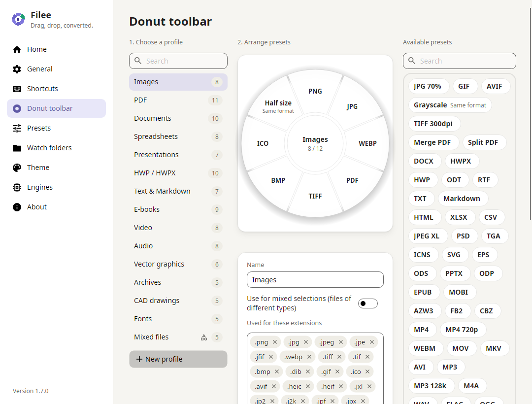Open the About page
This screenshot has height=404, width=532.
pyautogui.click(x=56, y=207)
